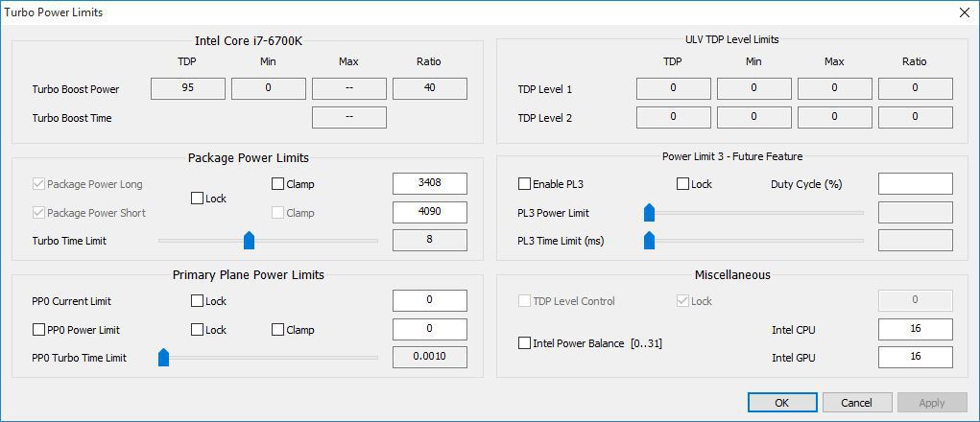Image resolution: width=980 pixels, height=422 pixels.
Task: Click the Miscellaneous heading
Action: 732,274
